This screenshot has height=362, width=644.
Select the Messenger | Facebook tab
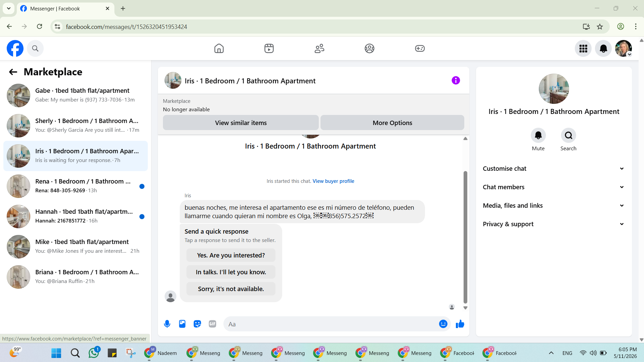[65, 9]
